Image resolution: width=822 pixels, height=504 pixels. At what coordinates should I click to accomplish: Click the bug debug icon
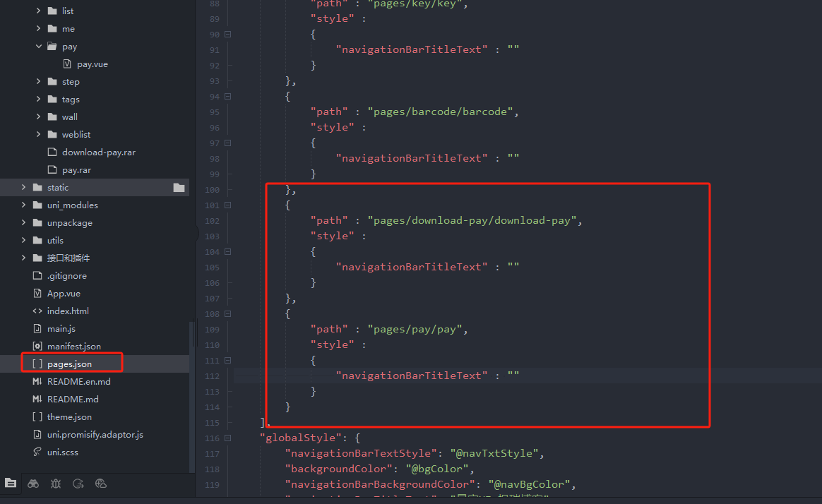click(56, 484)
